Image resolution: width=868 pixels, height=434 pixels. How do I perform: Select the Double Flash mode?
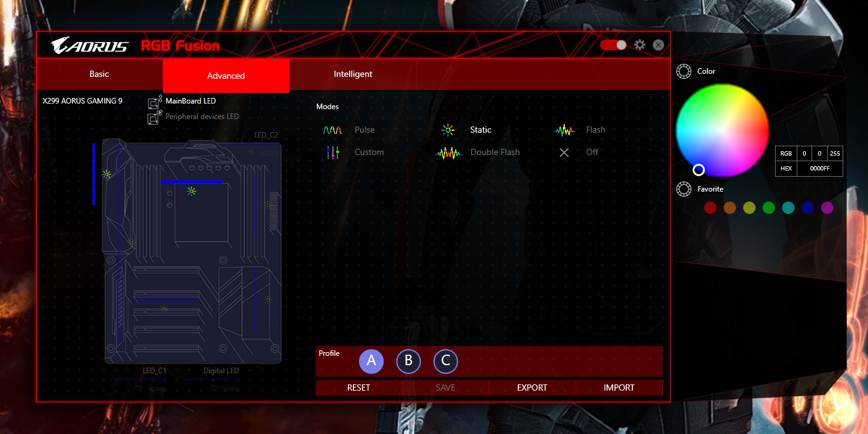click(478, 153)
